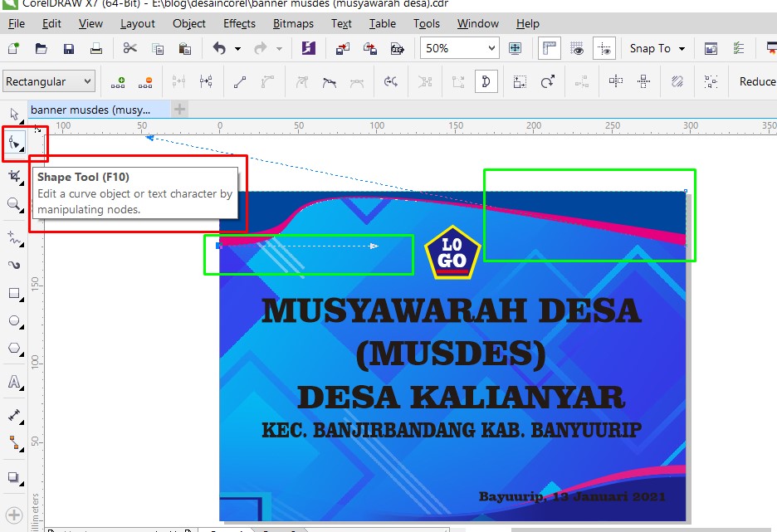Select the Rectangle tool
Screen dimensions: 777x532
point(12,293)
